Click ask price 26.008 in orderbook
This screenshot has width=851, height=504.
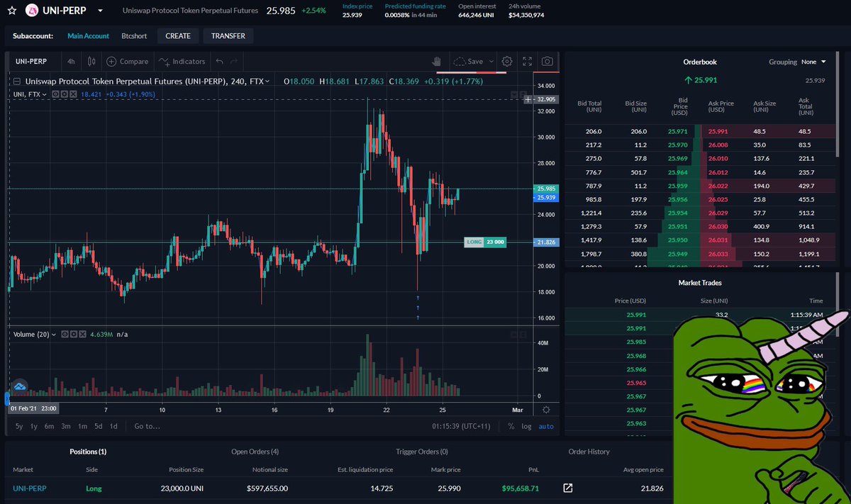718,145
